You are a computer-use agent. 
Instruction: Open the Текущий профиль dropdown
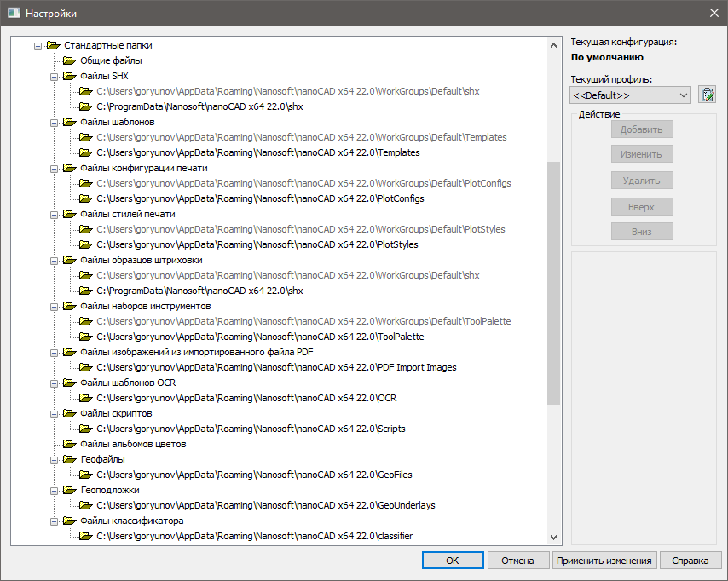(x=630, y=95)
